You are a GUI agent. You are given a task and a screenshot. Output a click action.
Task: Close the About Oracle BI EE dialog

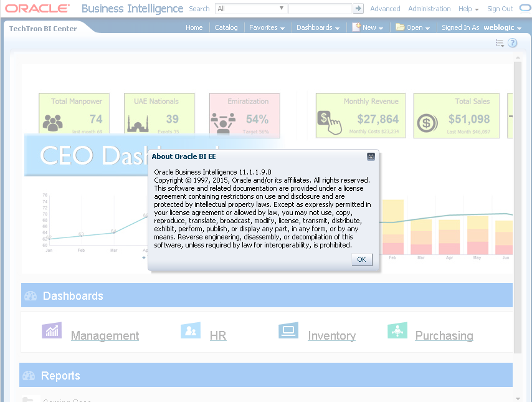point(371,156)
